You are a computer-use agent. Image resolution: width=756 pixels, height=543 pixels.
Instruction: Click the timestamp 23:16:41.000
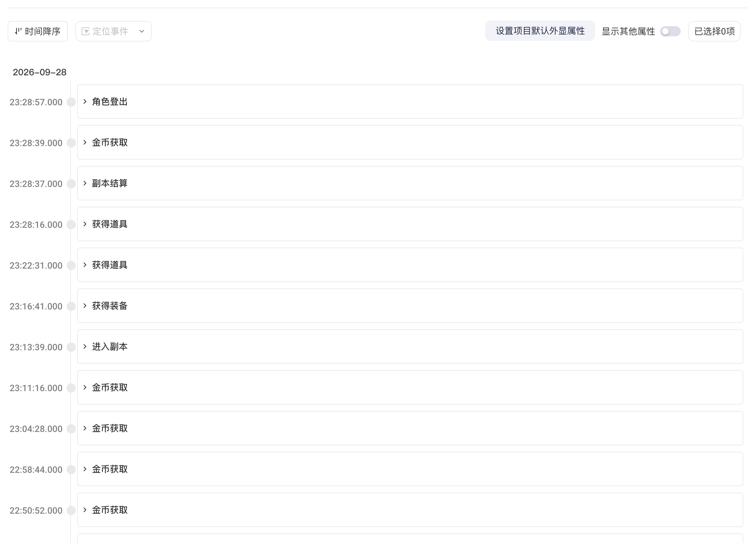36,307
